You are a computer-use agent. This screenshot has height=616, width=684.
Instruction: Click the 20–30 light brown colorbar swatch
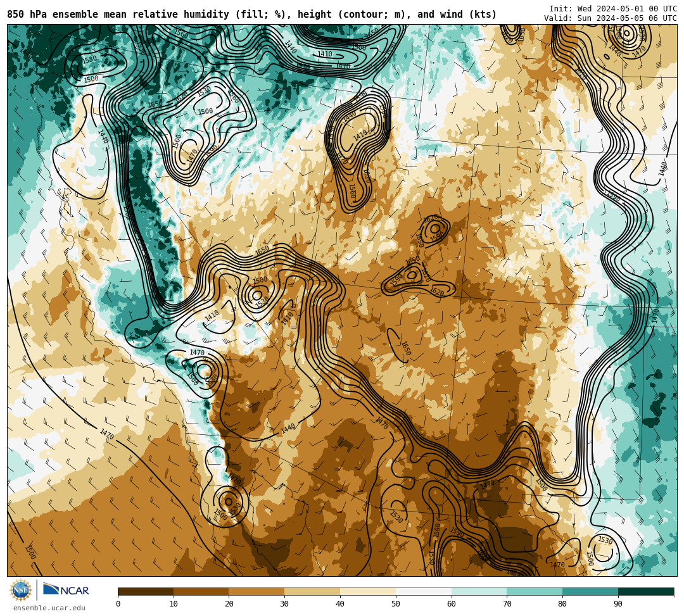(x=257, y=591)
